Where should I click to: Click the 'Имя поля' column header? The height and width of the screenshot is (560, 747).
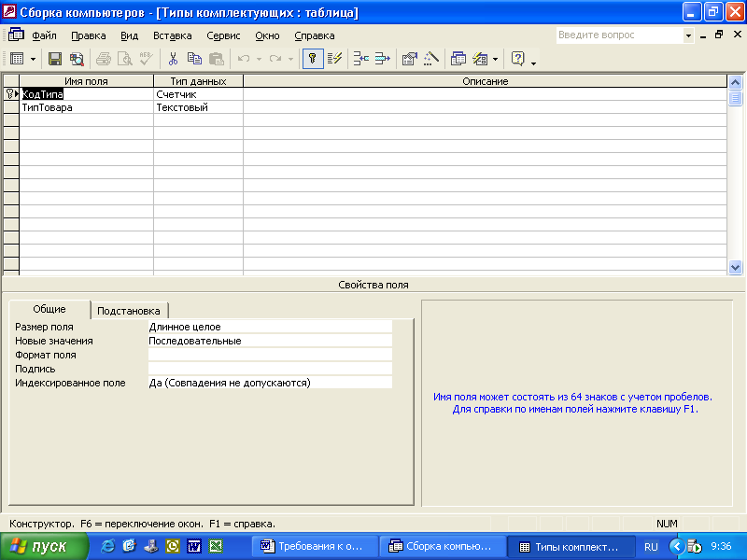[86, 81]
